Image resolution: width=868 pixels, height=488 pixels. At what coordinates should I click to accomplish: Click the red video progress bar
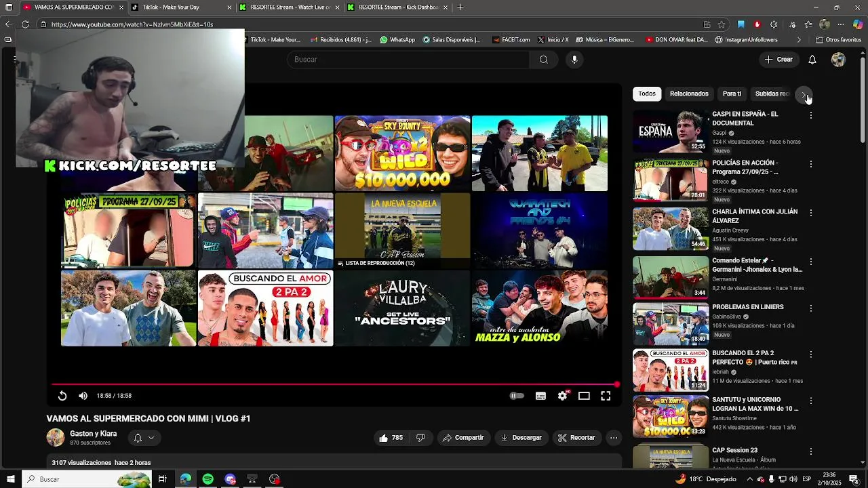tap(334, 384)
